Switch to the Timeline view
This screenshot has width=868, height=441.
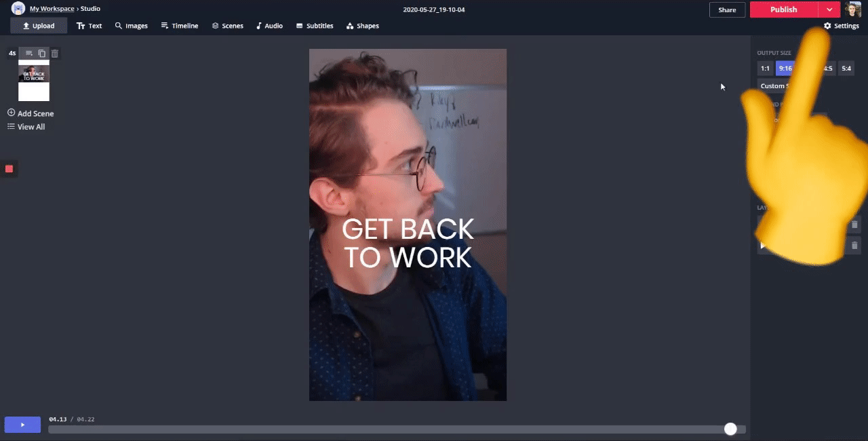pyautogui.click(x=179, y=26)
